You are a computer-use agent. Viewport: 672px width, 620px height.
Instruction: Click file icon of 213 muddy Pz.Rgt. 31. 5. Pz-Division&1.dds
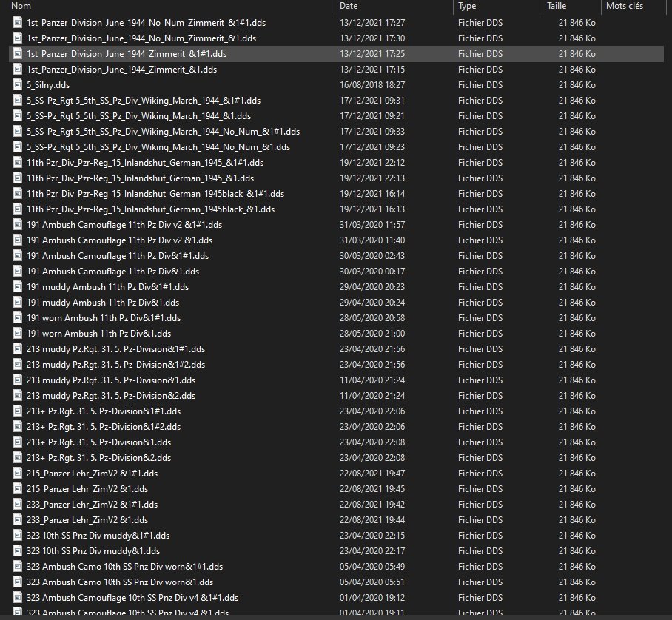(x=18, y=380)
